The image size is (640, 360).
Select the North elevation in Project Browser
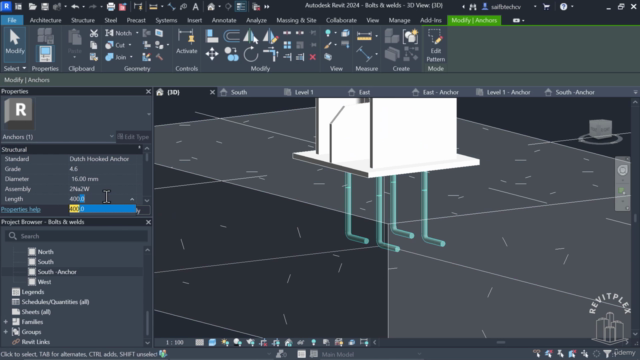coord(45,252)
